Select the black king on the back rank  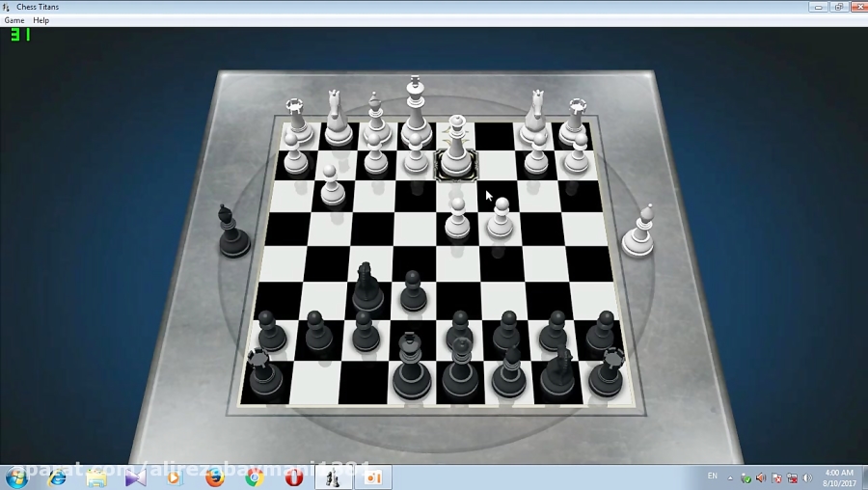412,367
